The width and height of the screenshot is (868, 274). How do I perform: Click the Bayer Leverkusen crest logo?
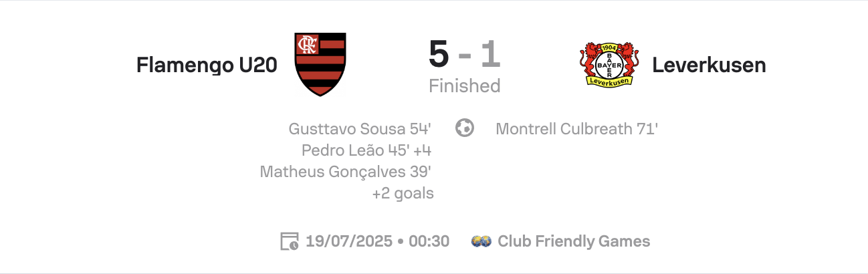tap(609, 64)
